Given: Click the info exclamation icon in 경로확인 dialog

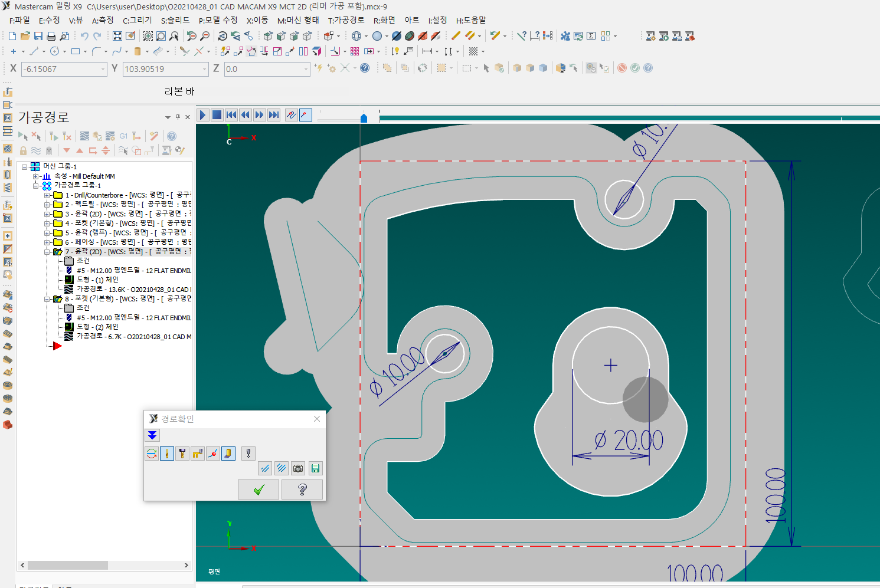Looking at the screenshot, I should (x=248, y=453).
